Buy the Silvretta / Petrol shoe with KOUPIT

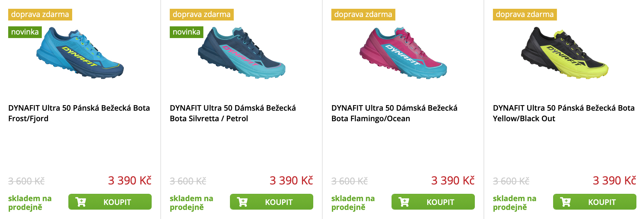click(271, 202)
